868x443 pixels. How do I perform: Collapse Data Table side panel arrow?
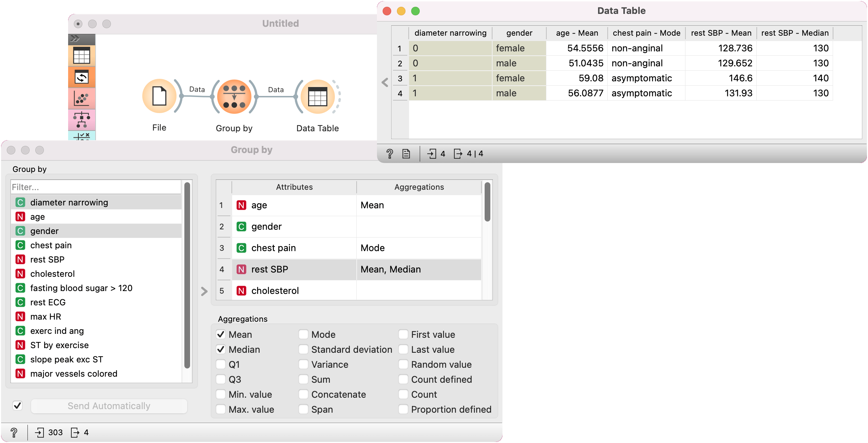[384, 82]
